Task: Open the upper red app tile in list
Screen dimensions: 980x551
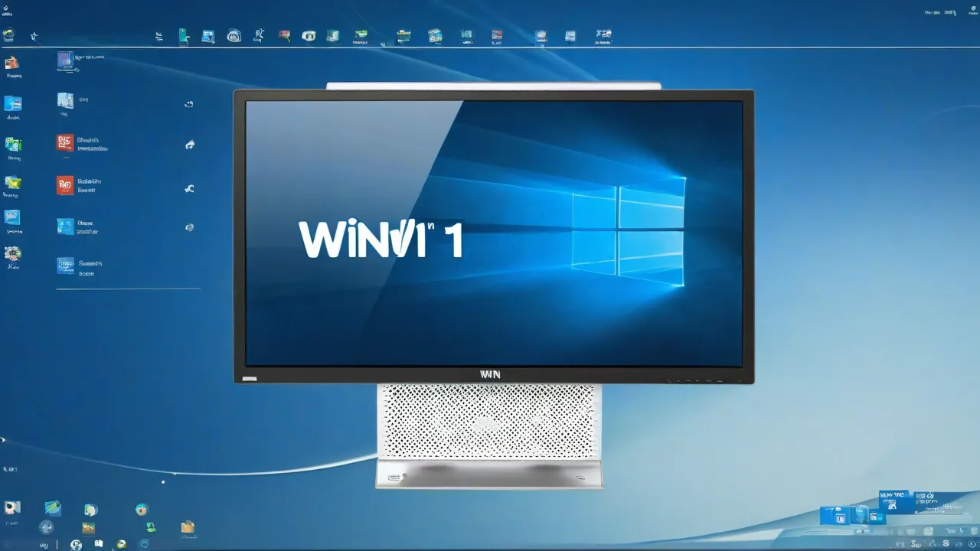Action: pos(65,142)
